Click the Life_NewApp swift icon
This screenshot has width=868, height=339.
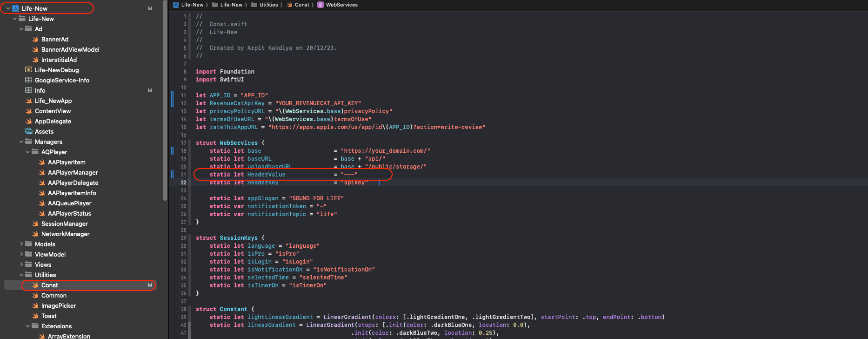point(28,101)
